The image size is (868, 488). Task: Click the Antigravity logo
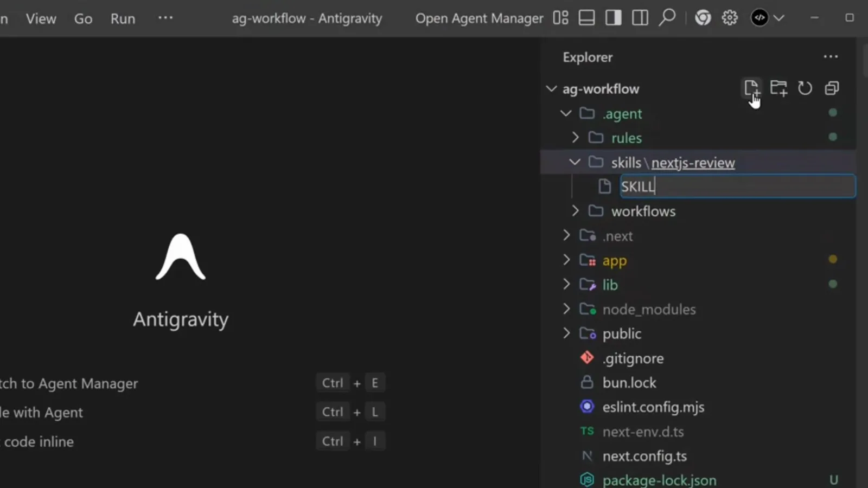[181, 256]
